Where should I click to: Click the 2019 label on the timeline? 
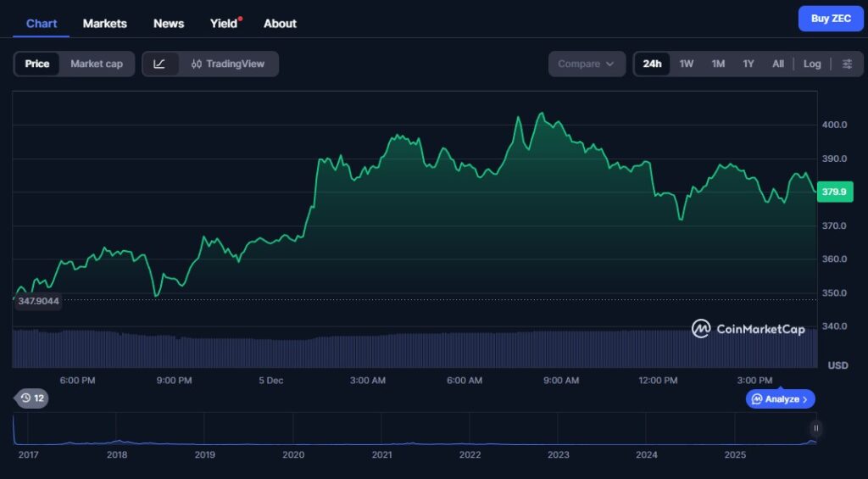pyautogui.click(x=205, y=454)
